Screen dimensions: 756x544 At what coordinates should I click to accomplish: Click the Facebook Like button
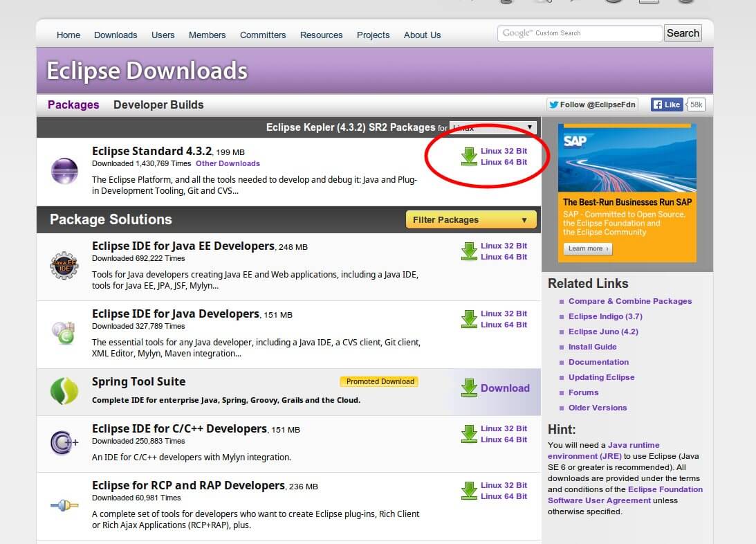667,105
